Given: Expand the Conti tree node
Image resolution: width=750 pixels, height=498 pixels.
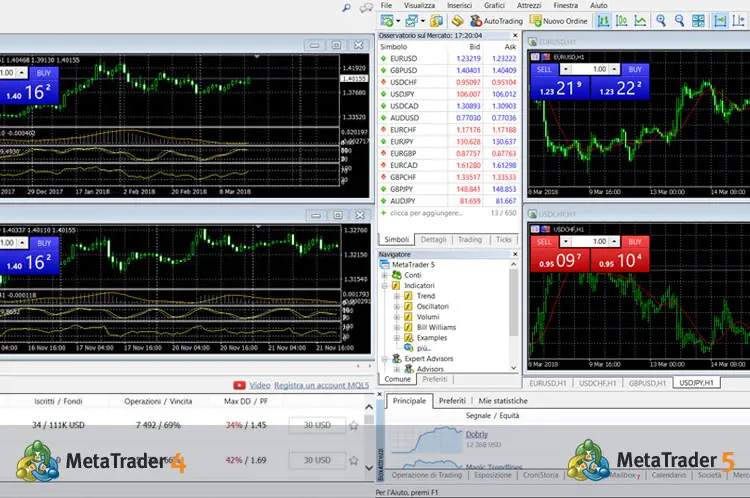Looking at the screenshot, I should pos(384,275).
